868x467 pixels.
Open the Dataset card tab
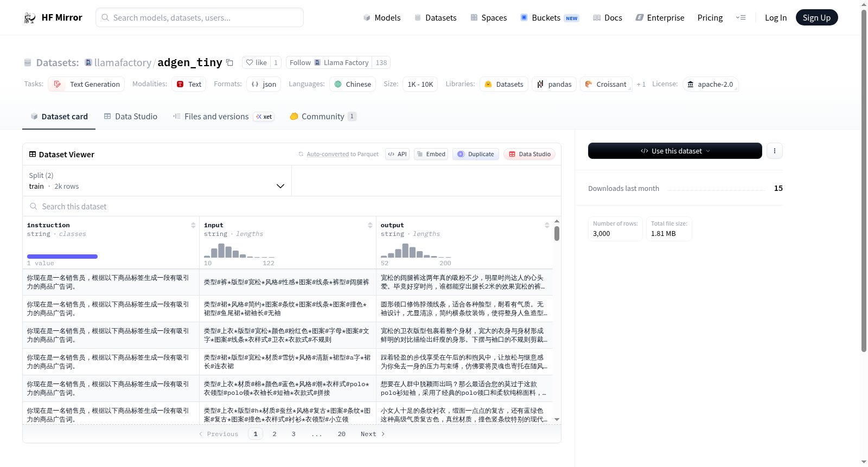point(59,117)
